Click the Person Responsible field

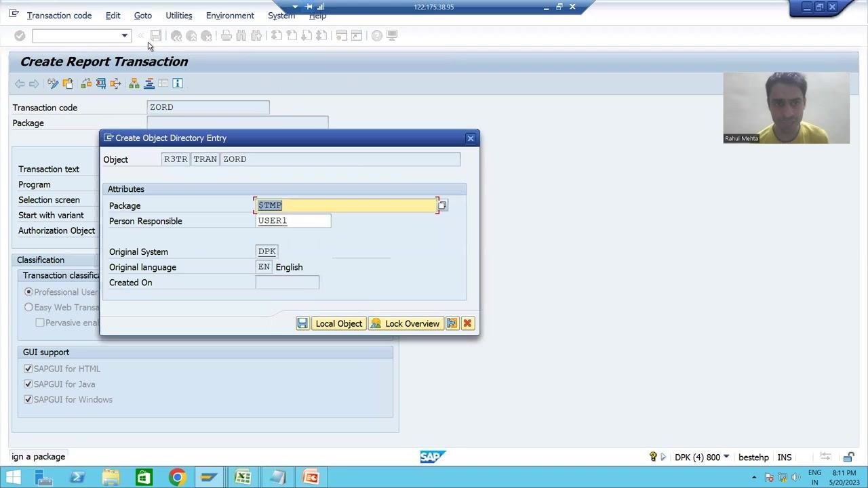click(293, 221)
